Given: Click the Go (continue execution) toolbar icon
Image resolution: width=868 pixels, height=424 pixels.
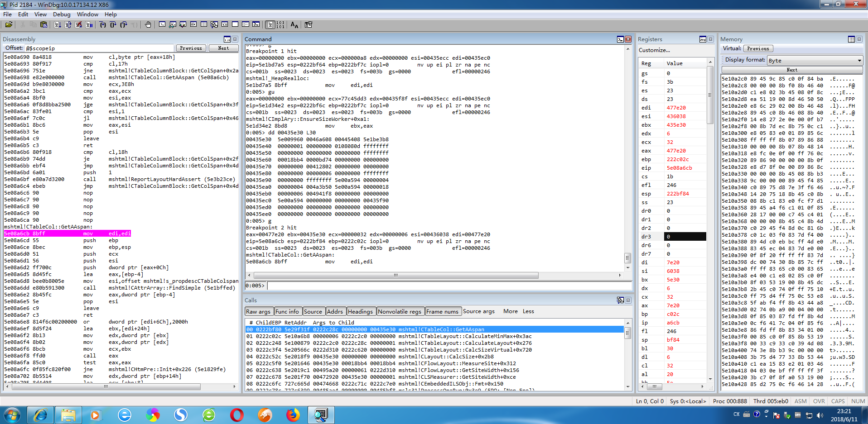Looking at the screenshot, I should (58, 24).
